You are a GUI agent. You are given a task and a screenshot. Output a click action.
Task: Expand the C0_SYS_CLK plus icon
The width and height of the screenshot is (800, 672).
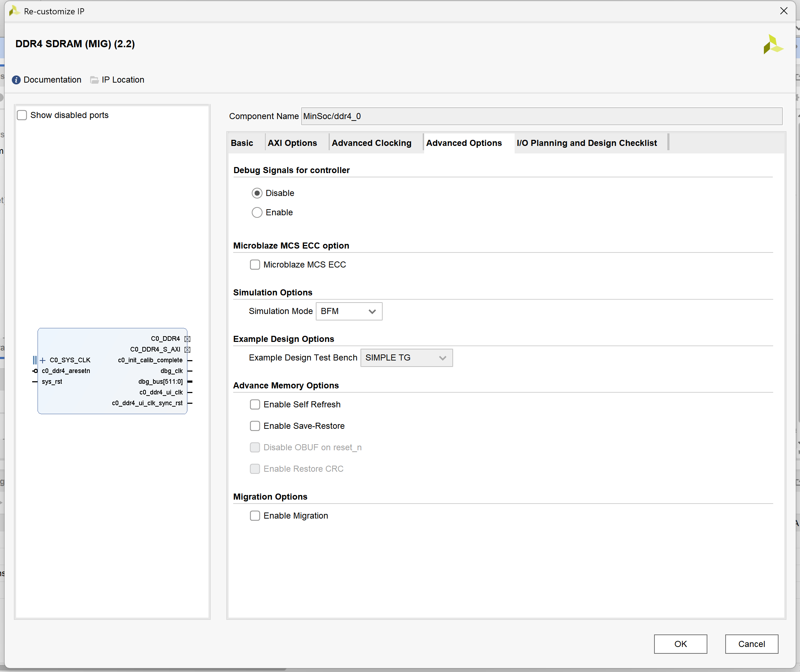pyautogui.click(x=43, y=360)
